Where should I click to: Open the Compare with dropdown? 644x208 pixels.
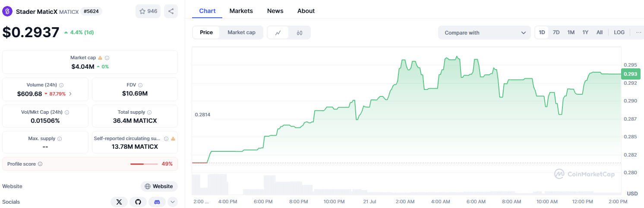click(x=484, y=32)
